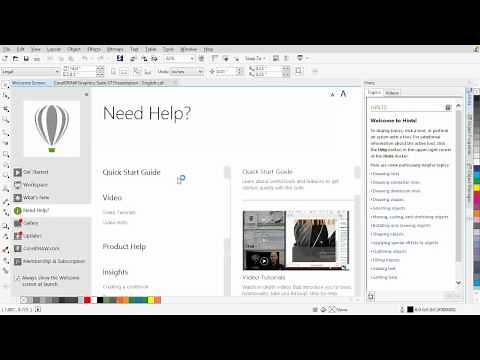The height and width of the screenshot is (360, 480).
Task: Click the Gallery icon in Welcome sidebar
Action: [18, 223]
